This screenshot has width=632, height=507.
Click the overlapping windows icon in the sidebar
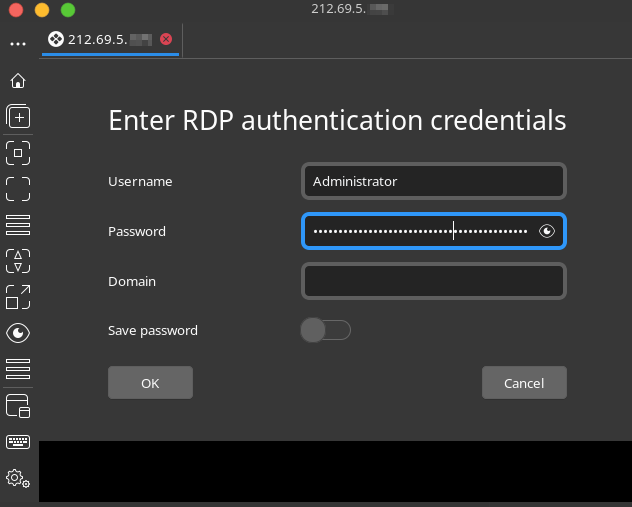[x=18, y=406]
